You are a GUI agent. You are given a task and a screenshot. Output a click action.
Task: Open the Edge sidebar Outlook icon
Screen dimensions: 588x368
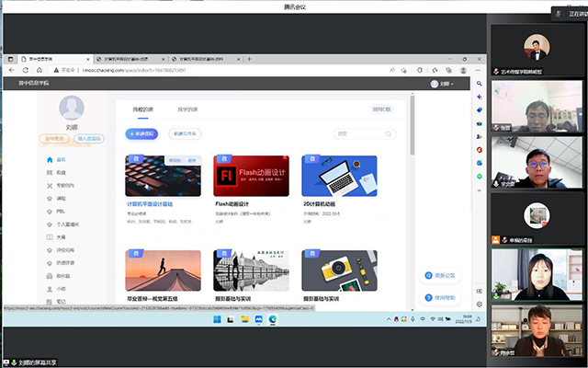click(x=480, y=163)
